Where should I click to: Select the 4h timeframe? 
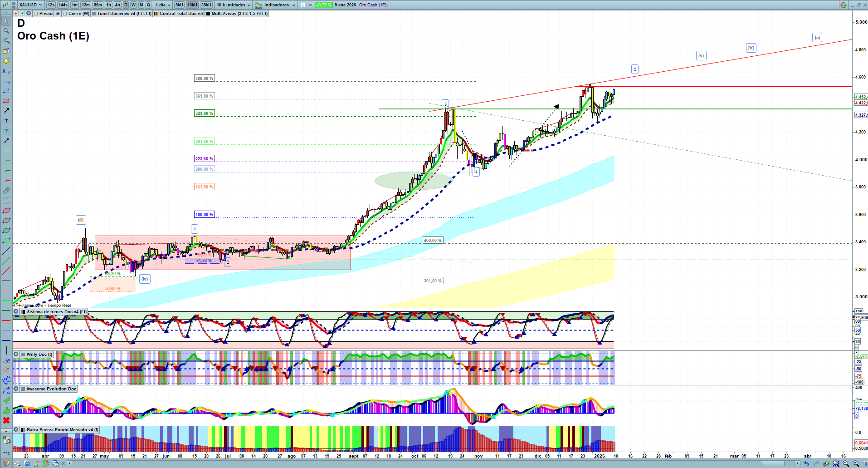click(117, 5)
